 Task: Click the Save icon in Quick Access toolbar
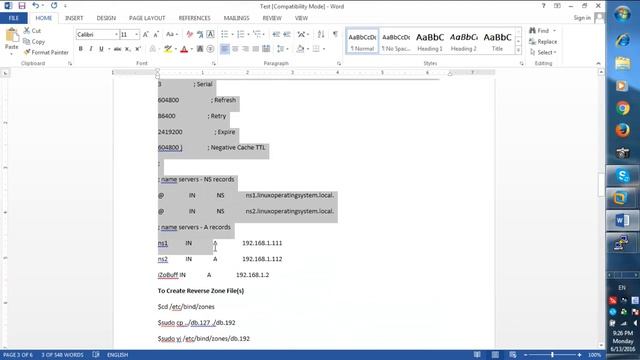point(22,6)
